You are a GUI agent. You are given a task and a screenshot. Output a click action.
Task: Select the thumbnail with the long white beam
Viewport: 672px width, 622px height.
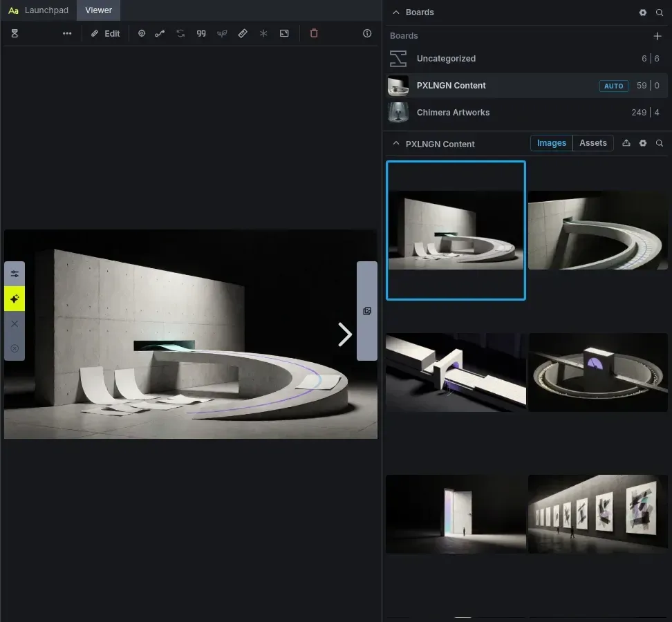[456, 373]
